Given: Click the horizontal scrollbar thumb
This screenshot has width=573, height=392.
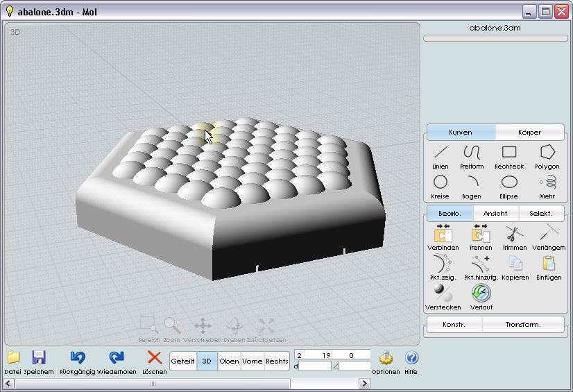Looking at the screenshot, I should 153,384.
